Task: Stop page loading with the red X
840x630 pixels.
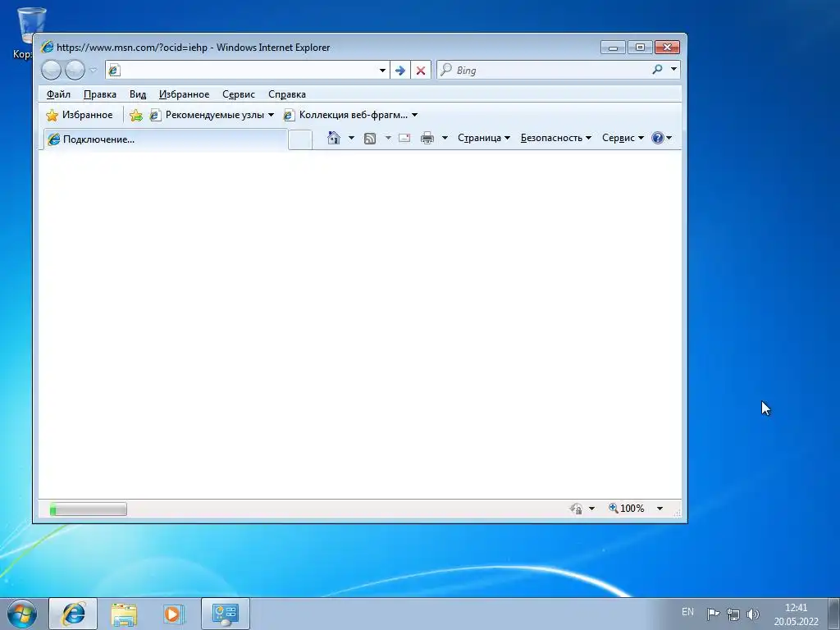Action: pos(421,71)
